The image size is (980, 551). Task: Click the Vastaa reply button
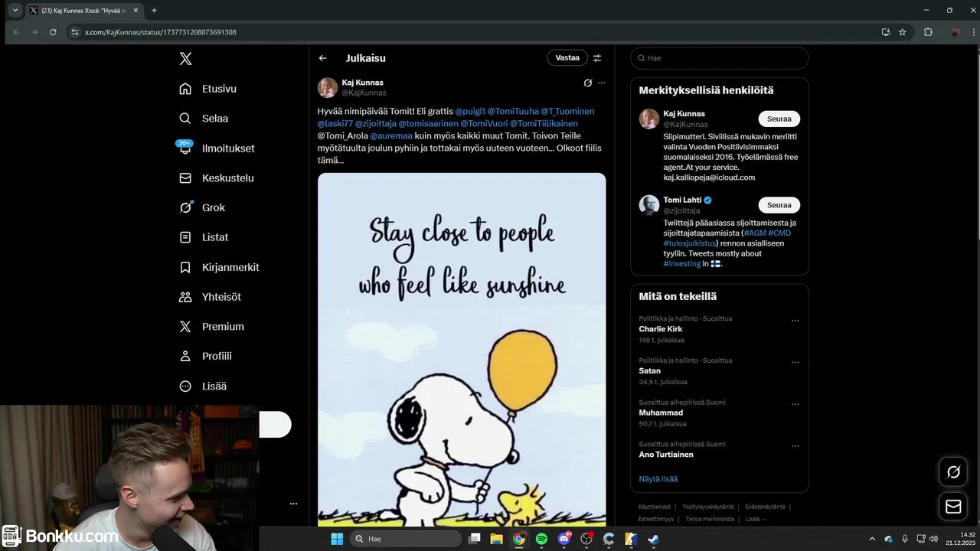(567, 58)
